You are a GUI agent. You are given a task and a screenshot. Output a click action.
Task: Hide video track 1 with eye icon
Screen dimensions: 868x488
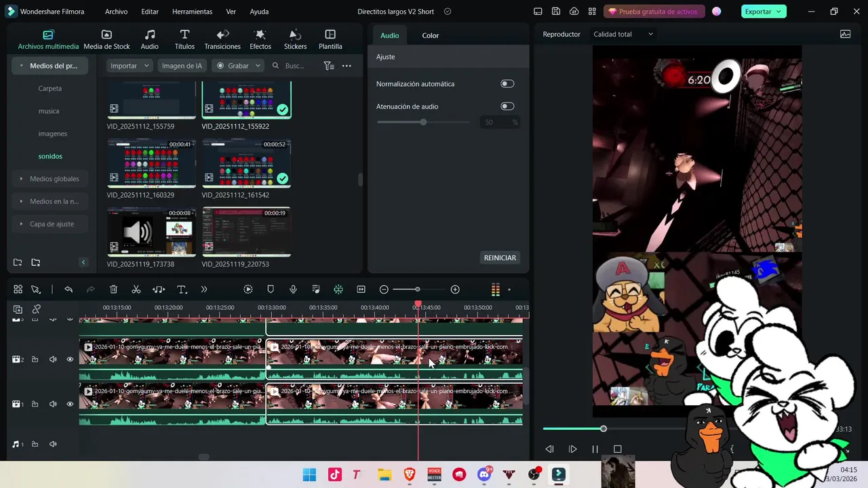(x=70, y=404)
